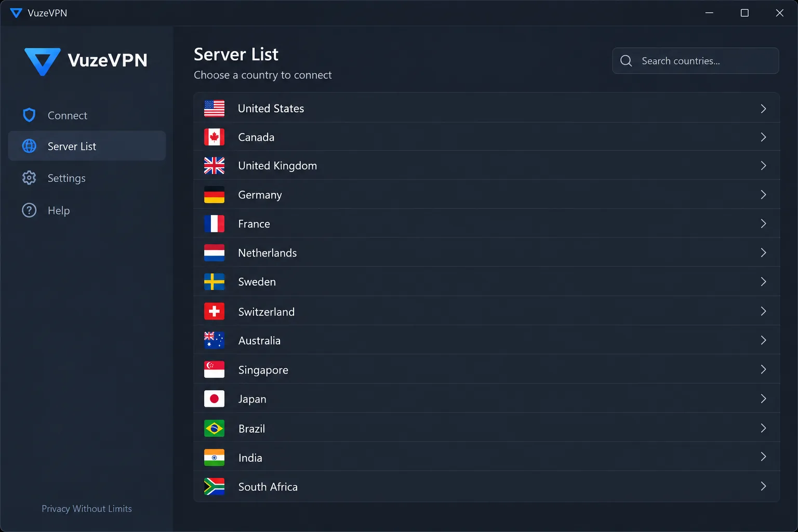The image size is (798, 532).
Task: Expand the Sweden row chevron
Action: pyautogui.click(x=763, y=282)
